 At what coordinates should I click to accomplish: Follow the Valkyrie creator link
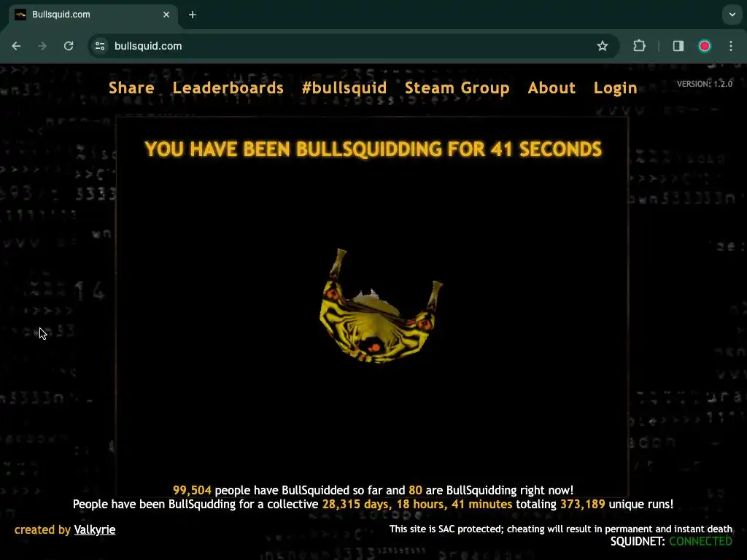[x=95, y=529]
